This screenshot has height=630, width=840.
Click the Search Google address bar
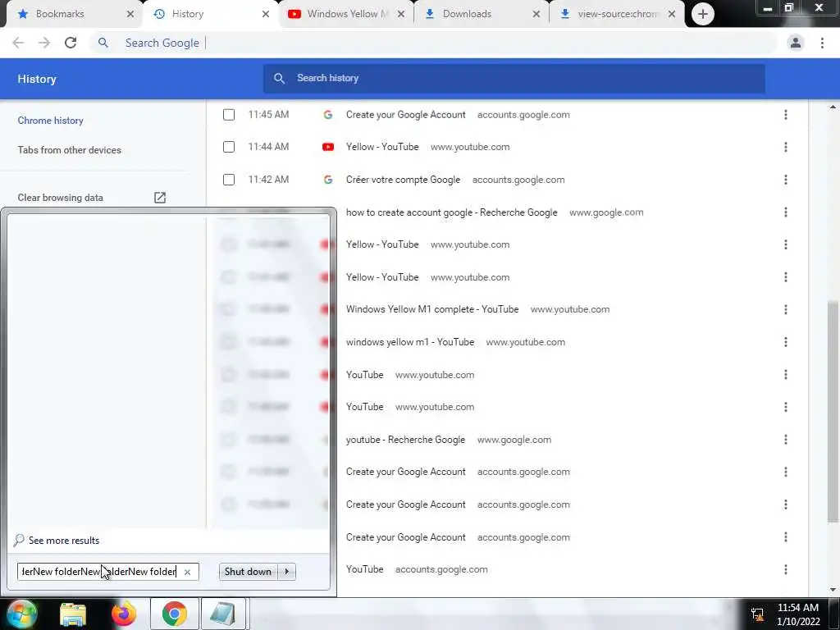(x=433, y=43)
